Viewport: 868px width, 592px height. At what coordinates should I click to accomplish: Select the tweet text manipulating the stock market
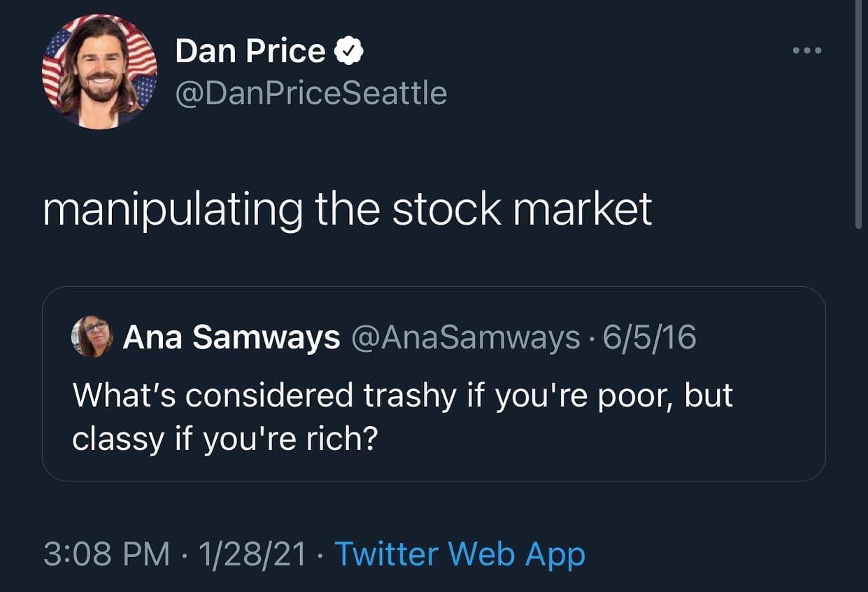(x=348, y=207)
